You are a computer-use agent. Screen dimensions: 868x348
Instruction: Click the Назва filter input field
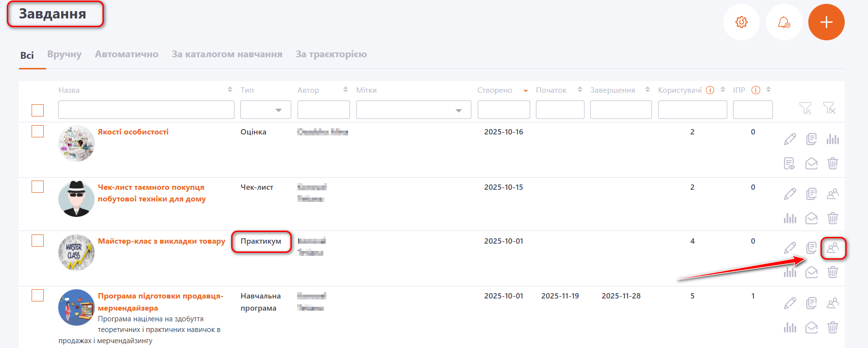[146, 110]
